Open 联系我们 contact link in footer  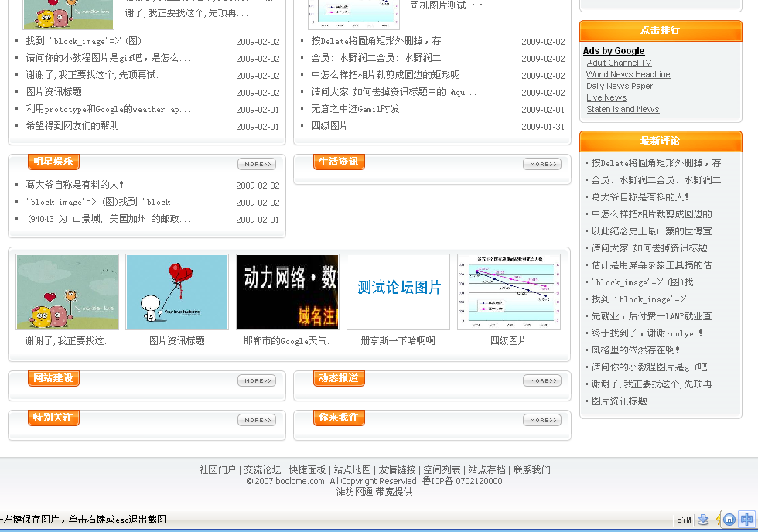(x=532, y=470)
